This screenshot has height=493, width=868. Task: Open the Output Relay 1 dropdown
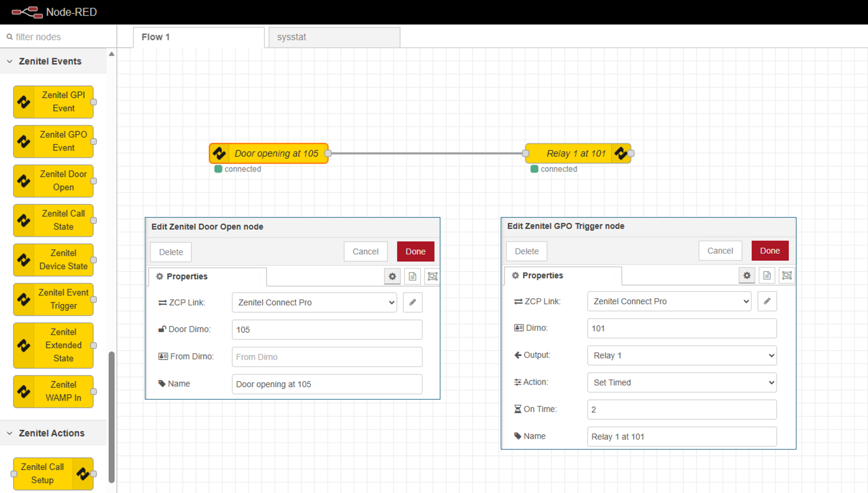pyautogui.click(x=682, y=355)
